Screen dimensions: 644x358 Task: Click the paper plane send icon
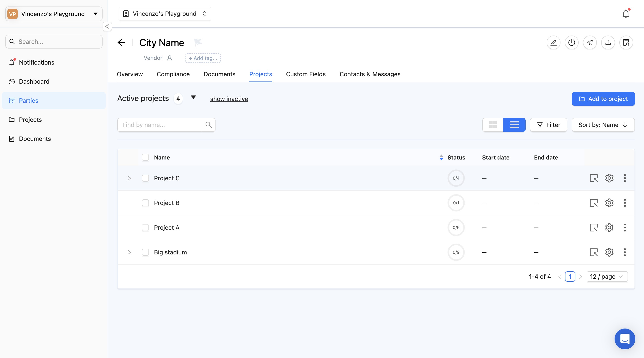(590, 42)
